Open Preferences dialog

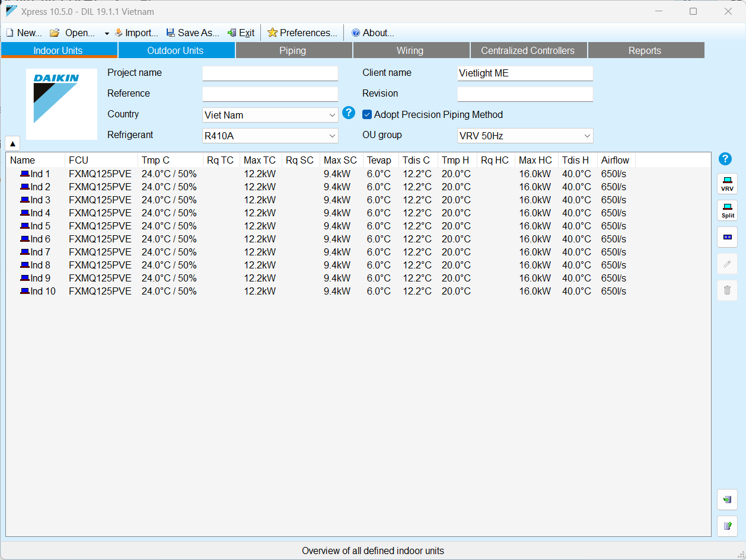pos(302,33)
